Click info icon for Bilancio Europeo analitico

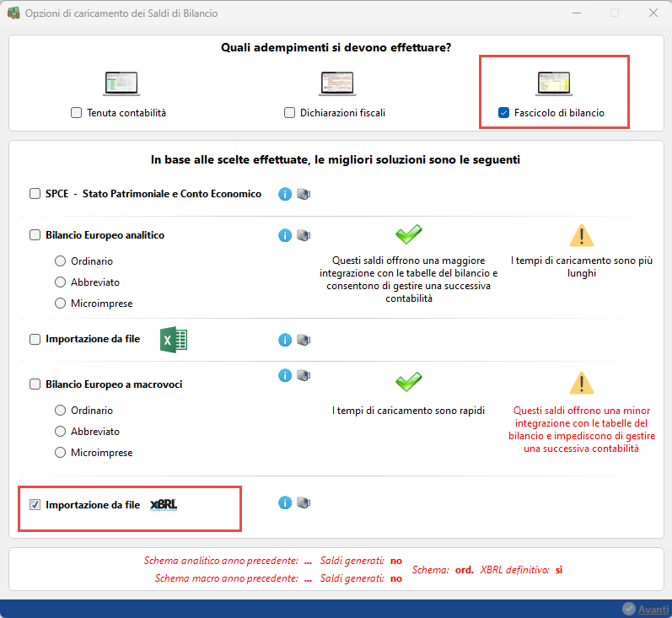click(x=285, y=235)
